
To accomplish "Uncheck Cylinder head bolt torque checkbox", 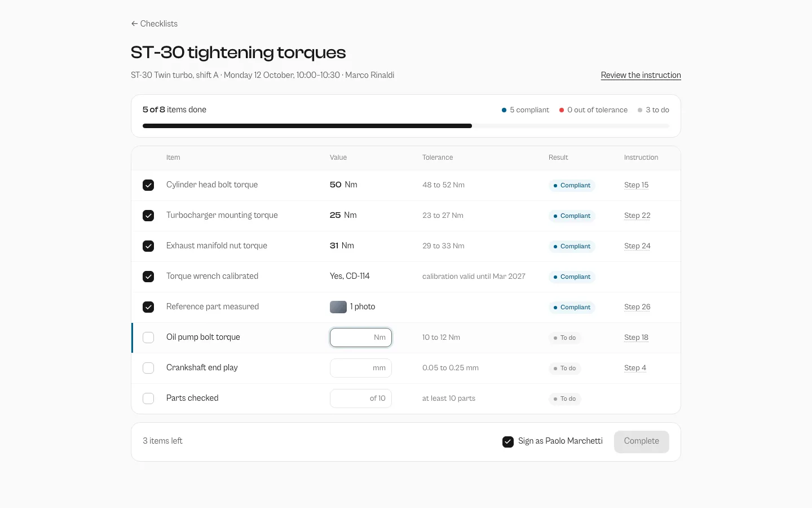I will [148, 185].
